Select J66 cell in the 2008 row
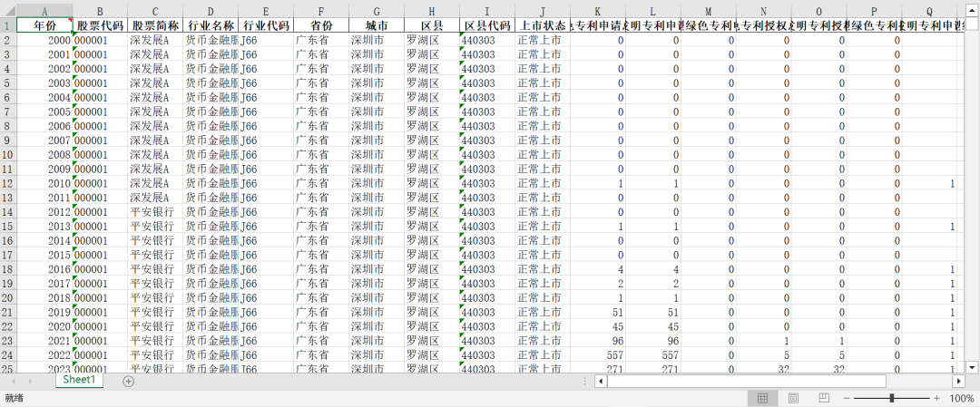Viewport: 980px width, 407px height. [266, 155]
